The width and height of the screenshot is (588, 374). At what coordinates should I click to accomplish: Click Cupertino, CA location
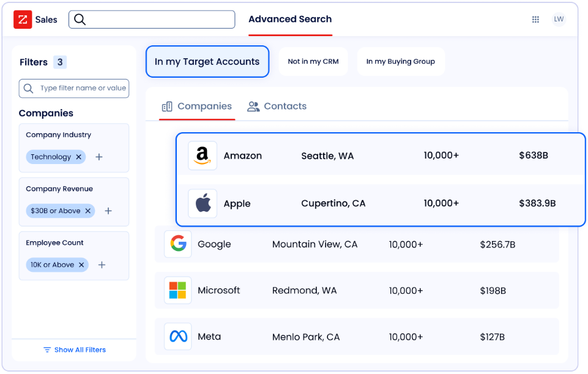(x=333, y=204)
